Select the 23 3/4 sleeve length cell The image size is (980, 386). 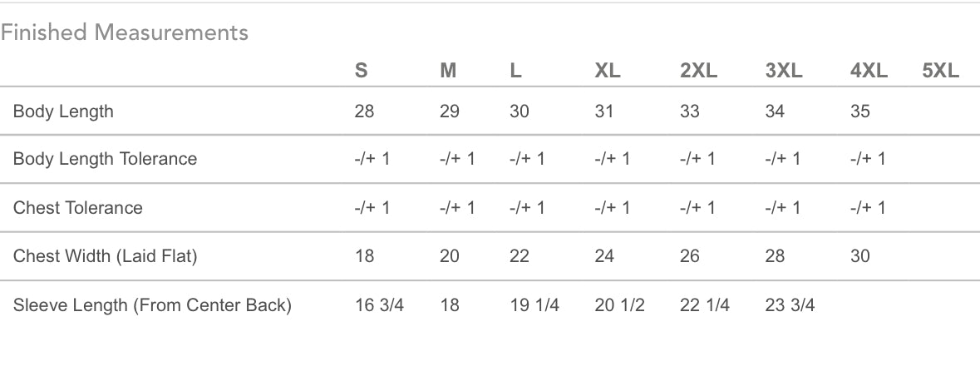tap(790, 305)
